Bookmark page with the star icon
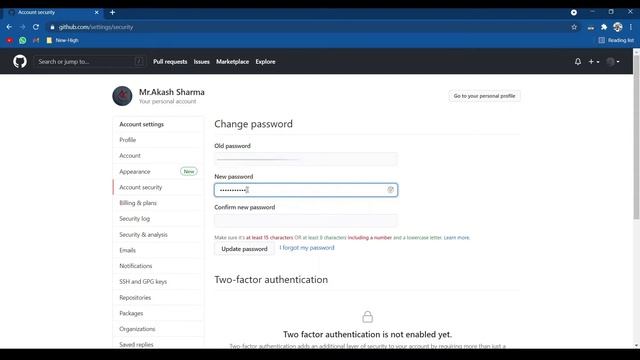Viewport: 640px width, 360px height. 574,27
